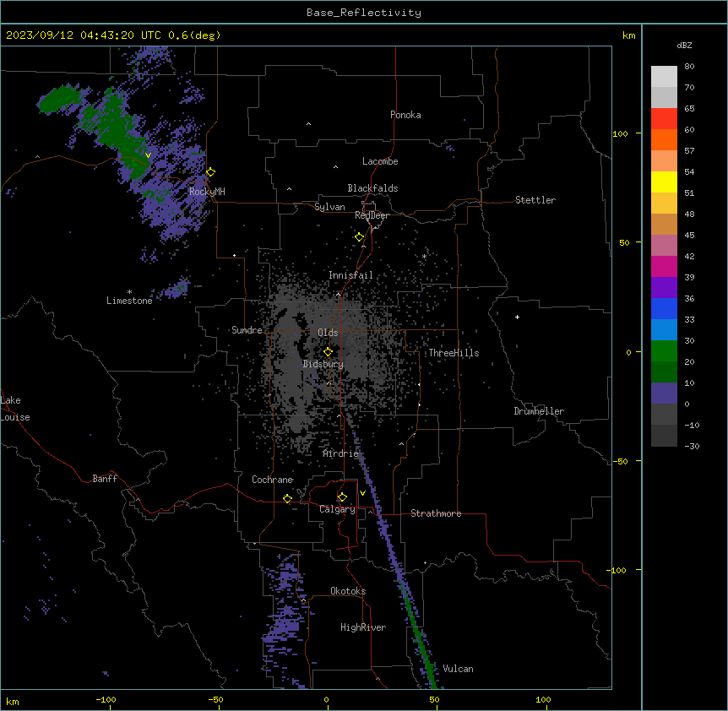Select the light blue 33-30 dBZ legend swatch
Image resolution: width=728 pixels, height=711 pixels.
664,329
